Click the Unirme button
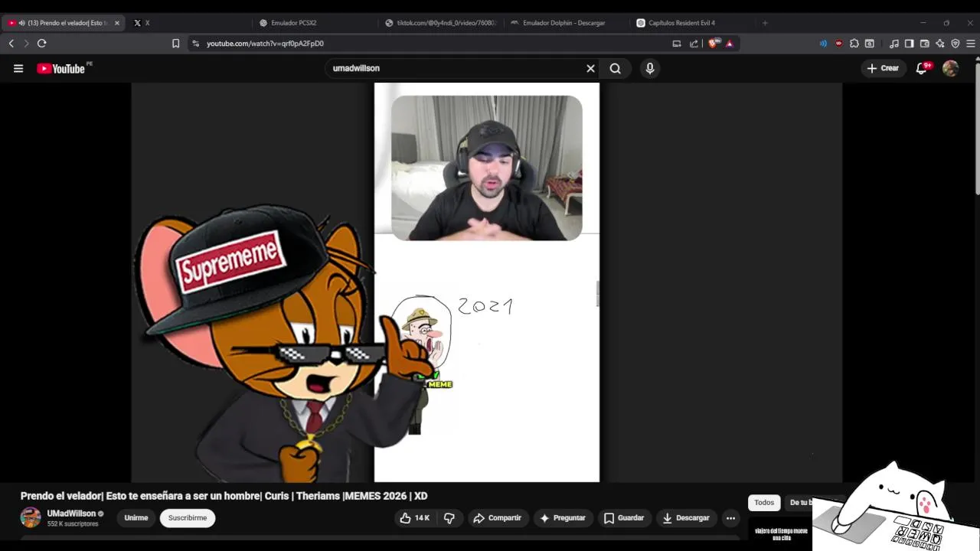Screen dimensions: 980x551 (136, 518)
